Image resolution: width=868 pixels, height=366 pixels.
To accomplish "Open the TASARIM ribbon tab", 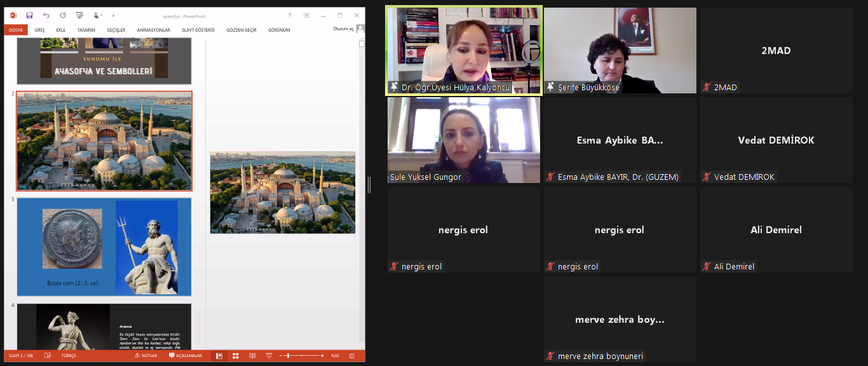I will pos(86,30).
